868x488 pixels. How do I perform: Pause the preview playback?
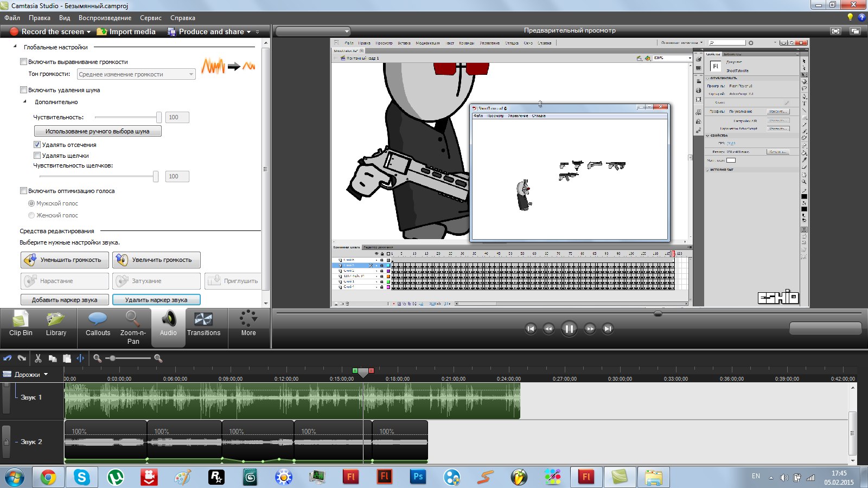[569, 329]
